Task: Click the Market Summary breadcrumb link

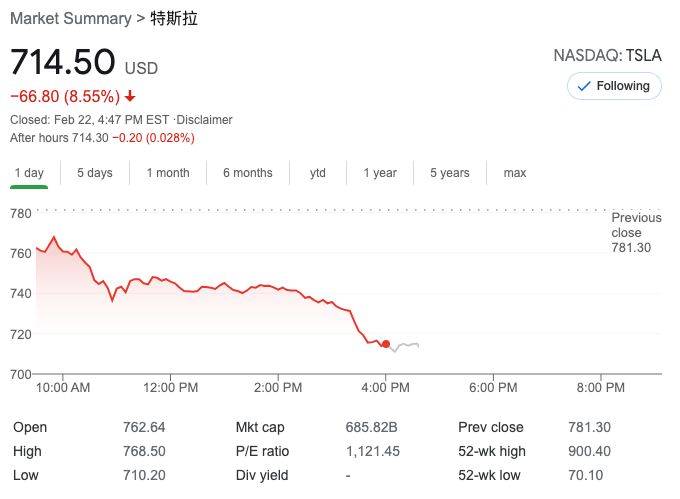Action: click(x=70, y=18)
